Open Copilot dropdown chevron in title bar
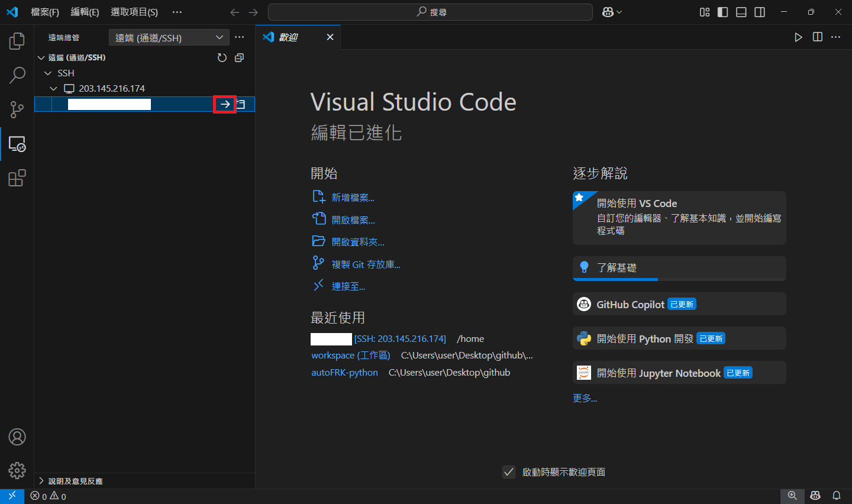 pos(619,12)
